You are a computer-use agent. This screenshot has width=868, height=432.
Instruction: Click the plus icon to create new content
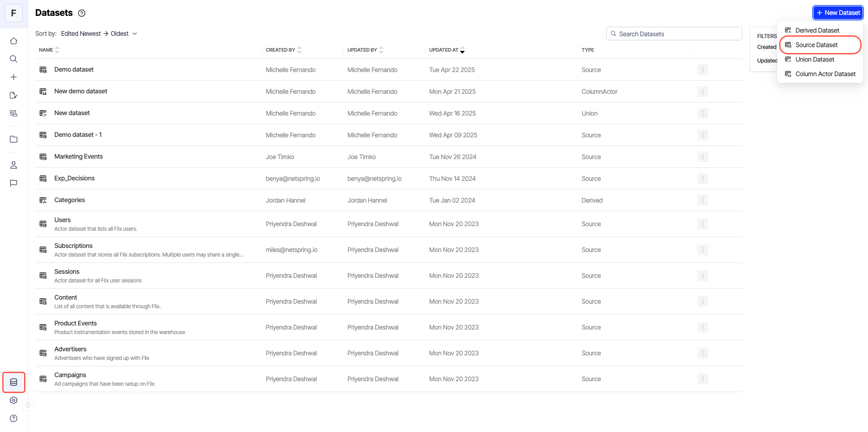[14, 77]
